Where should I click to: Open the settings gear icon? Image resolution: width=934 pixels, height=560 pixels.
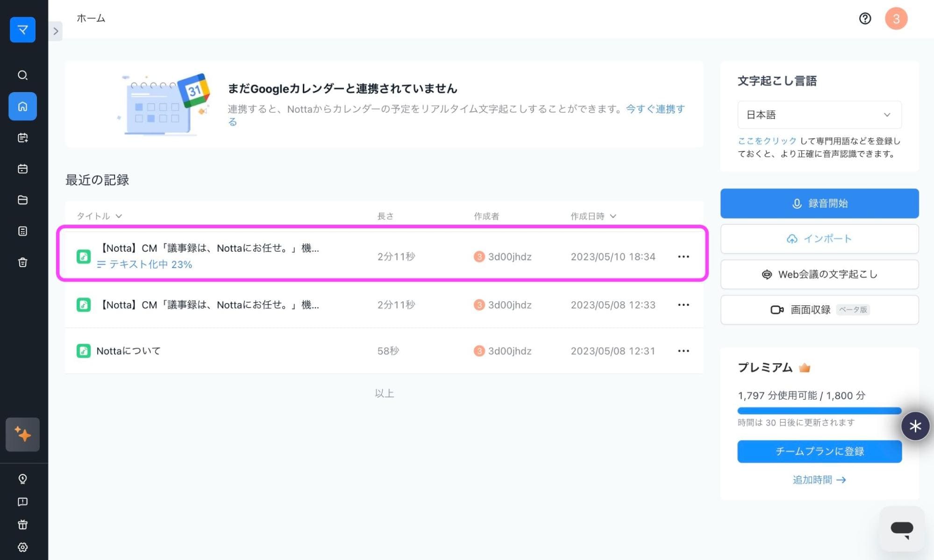(22, 547)
